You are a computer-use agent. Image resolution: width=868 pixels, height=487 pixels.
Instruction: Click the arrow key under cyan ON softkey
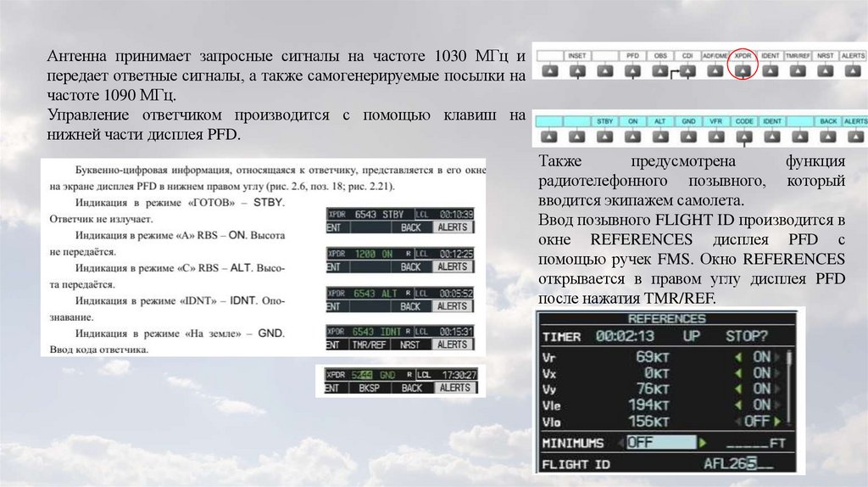[x=632, y=137]
